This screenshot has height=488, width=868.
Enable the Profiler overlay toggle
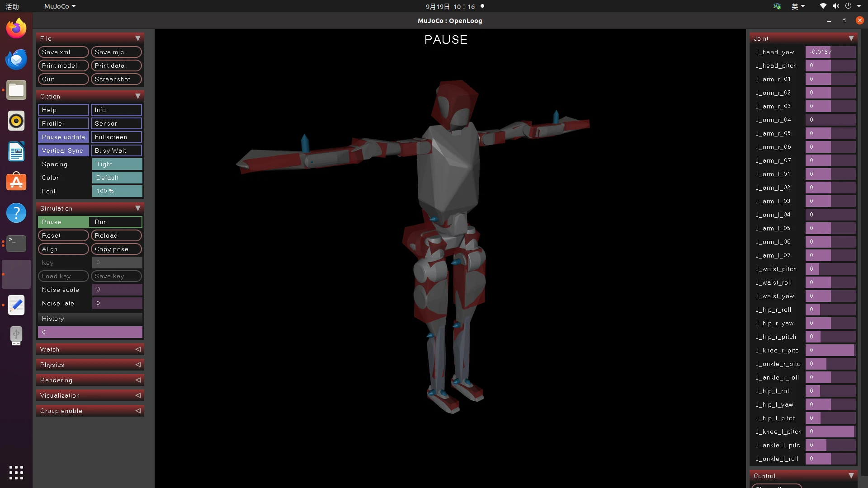click(x=63, y=123)
